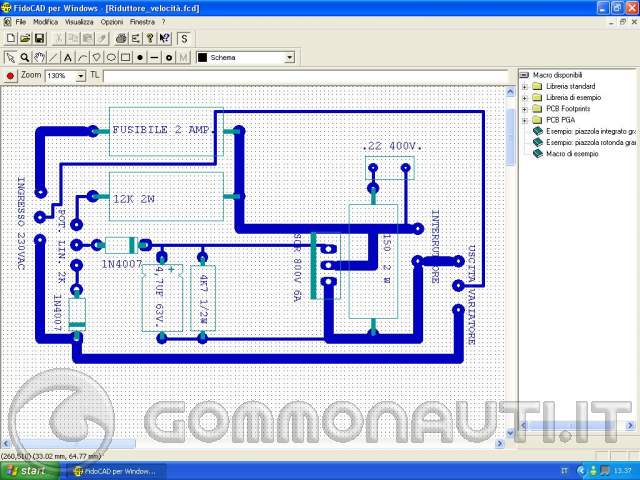Open the File menu
Screen dimensions: 640x480
pos(20,22)
